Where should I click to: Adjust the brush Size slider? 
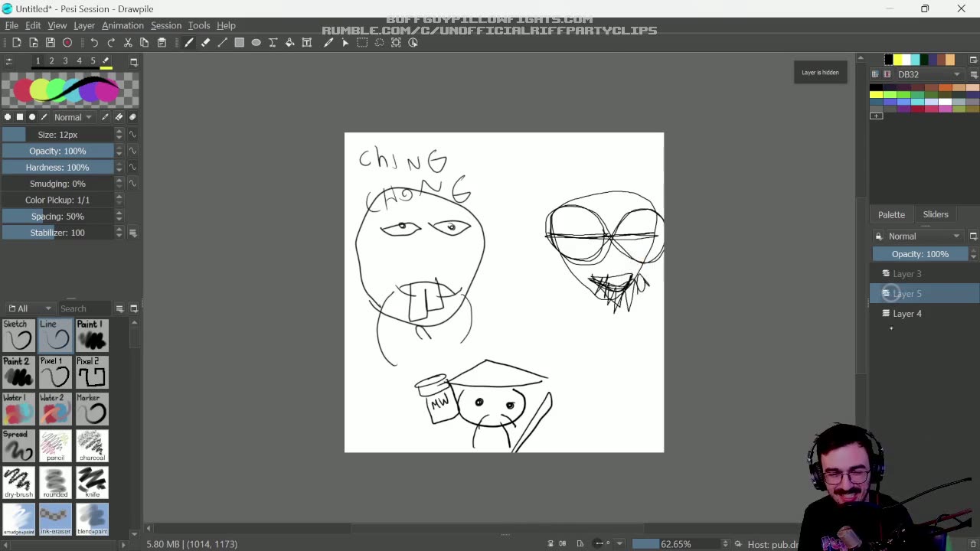(57, 135)
